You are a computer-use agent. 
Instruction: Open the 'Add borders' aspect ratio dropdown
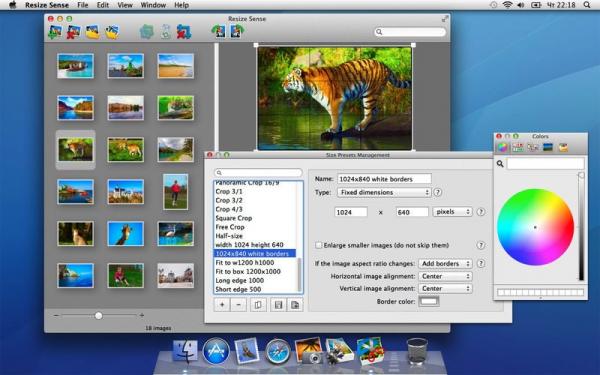tap(445, 264)
